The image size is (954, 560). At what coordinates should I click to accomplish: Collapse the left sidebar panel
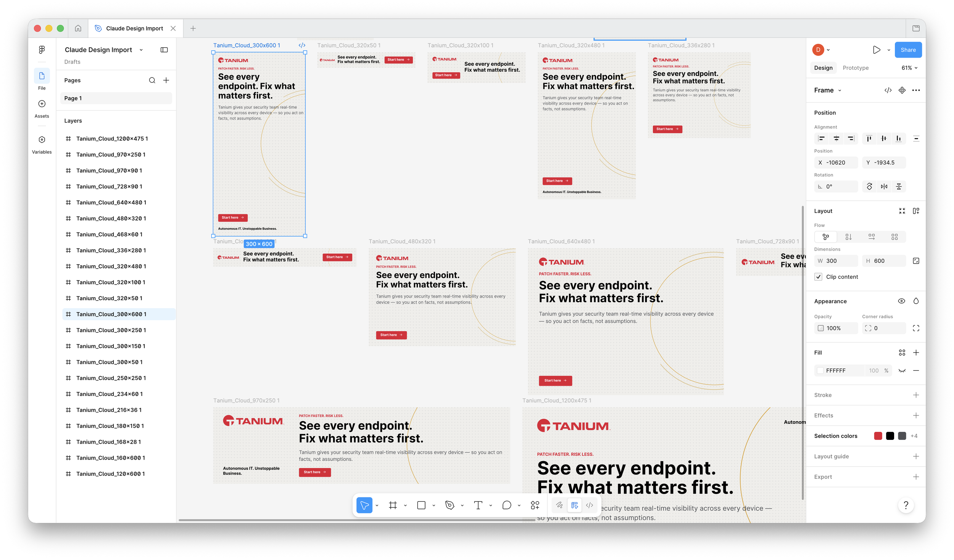pyautogui.click(x=164, y=50)
